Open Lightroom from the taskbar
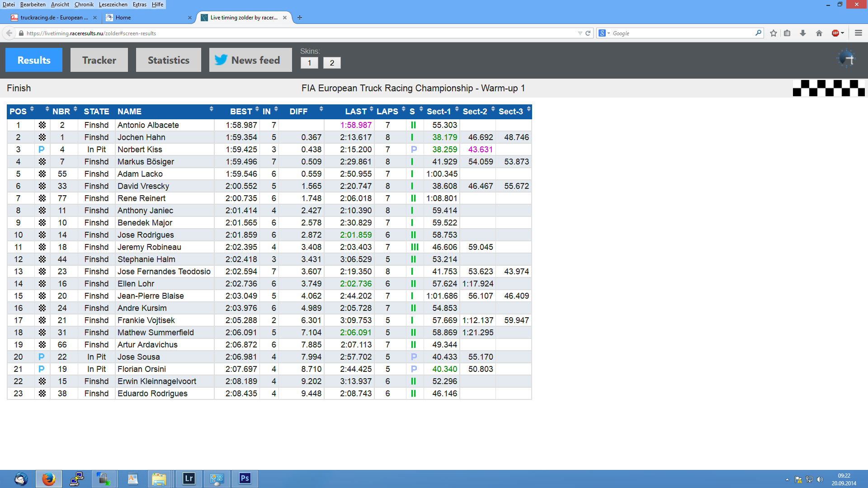This screenshot has height=488, width=868. 189,479
